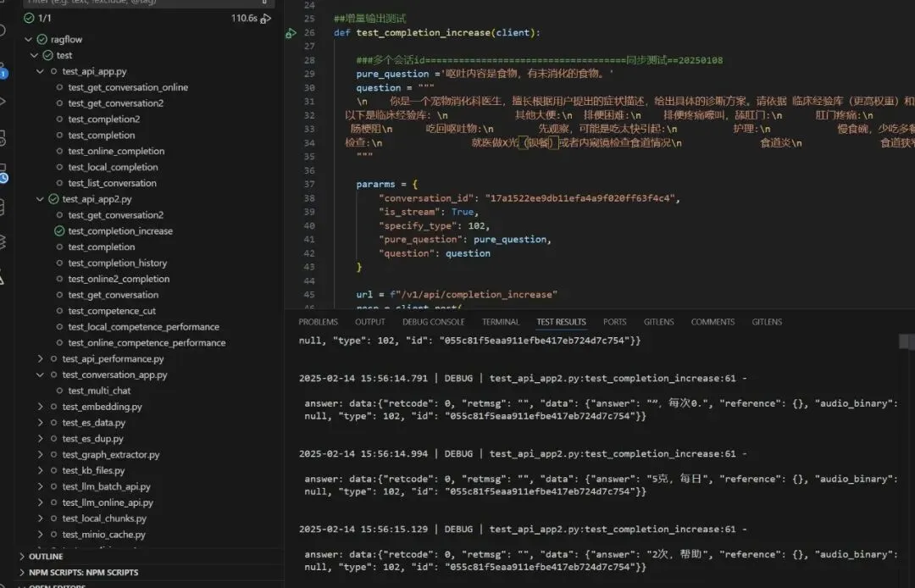The height and width of the screenshot is (588, 915).
Task: Click the passed checkmark icon beside 1/1
Action: tap(29, 18)
